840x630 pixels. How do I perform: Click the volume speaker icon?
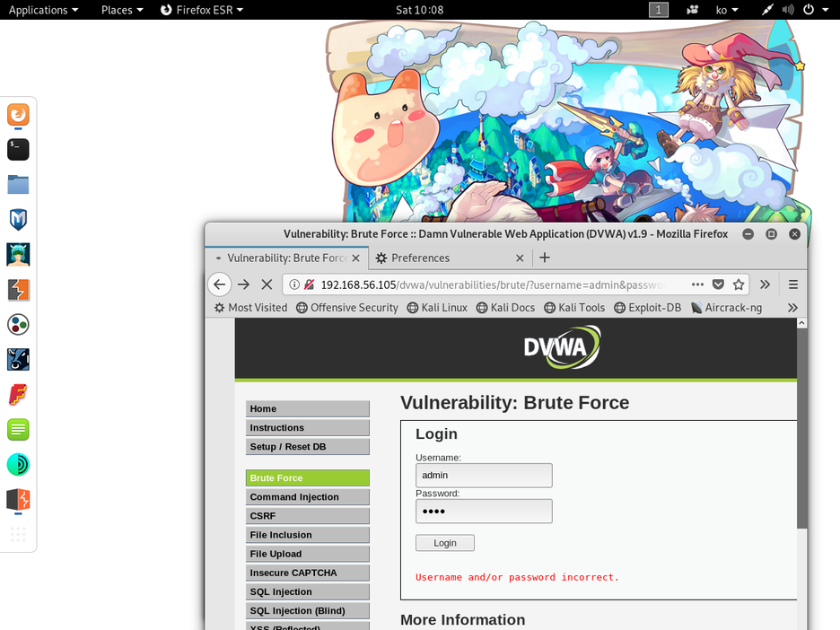click(x=788, y=10)
